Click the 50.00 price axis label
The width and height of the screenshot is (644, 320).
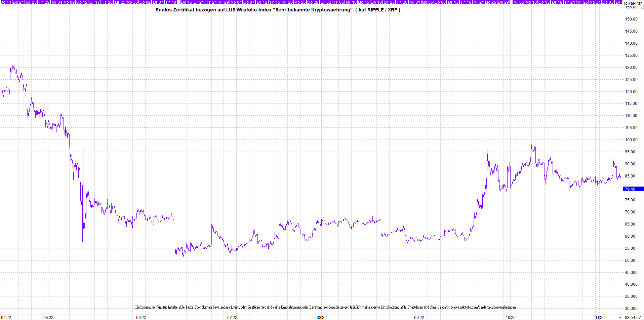coord(630,261)
